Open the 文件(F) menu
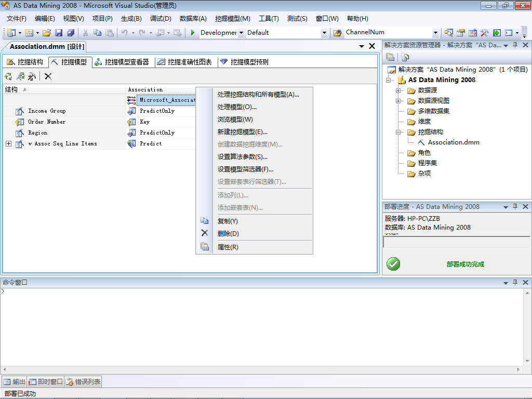This screenshot has height=399, width=532. (x=16, y=19)
